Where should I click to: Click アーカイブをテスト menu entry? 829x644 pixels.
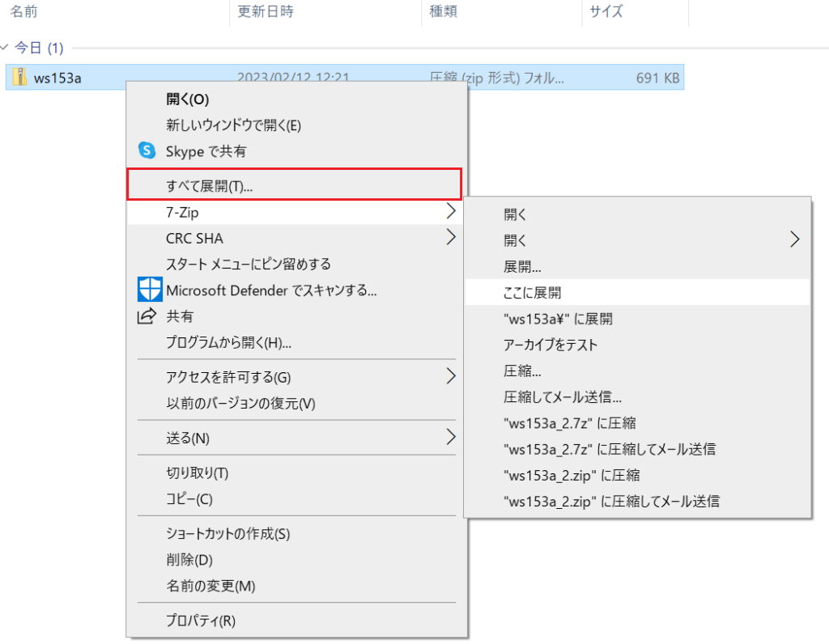(x=551, y=345)
